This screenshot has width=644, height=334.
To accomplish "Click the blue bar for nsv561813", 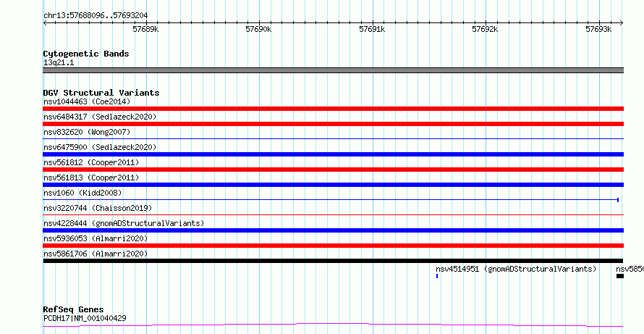I will 333,185.
